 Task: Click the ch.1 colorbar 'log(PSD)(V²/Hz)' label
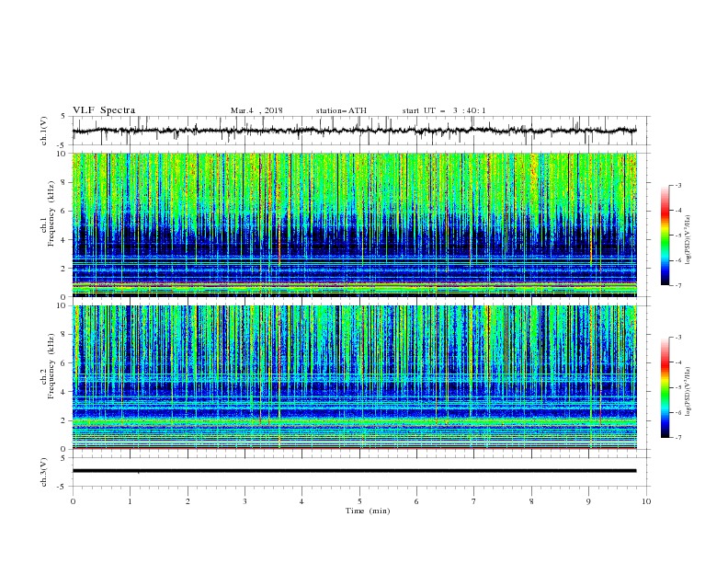tap(688, 240)
